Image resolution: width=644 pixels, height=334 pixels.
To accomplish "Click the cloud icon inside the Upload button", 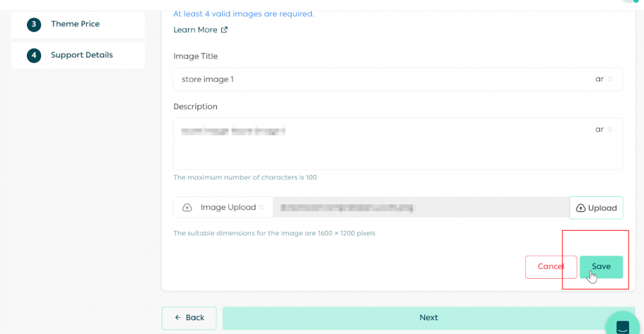I will click(580, 208).
